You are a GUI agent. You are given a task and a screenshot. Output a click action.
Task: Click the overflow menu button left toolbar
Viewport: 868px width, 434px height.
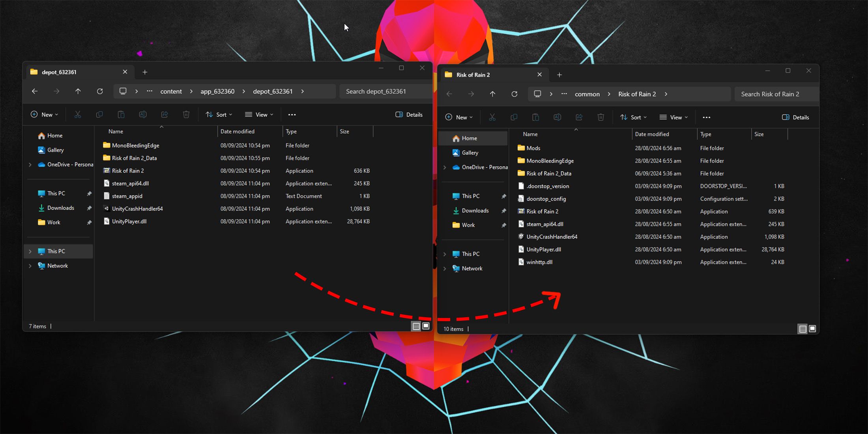click(x=292, y=114)
